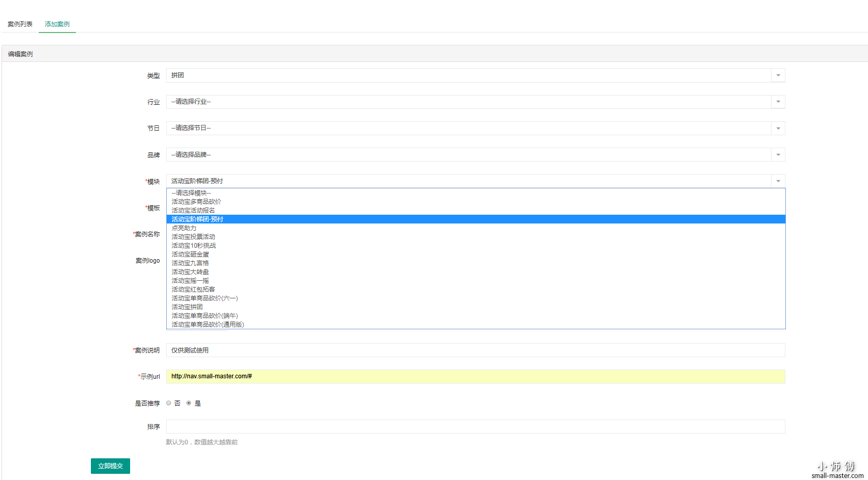Open the 类型 dropdown showing 拼团
This screenshot has height=480, width=868.
pyautogui.click(x=476, y=75)
